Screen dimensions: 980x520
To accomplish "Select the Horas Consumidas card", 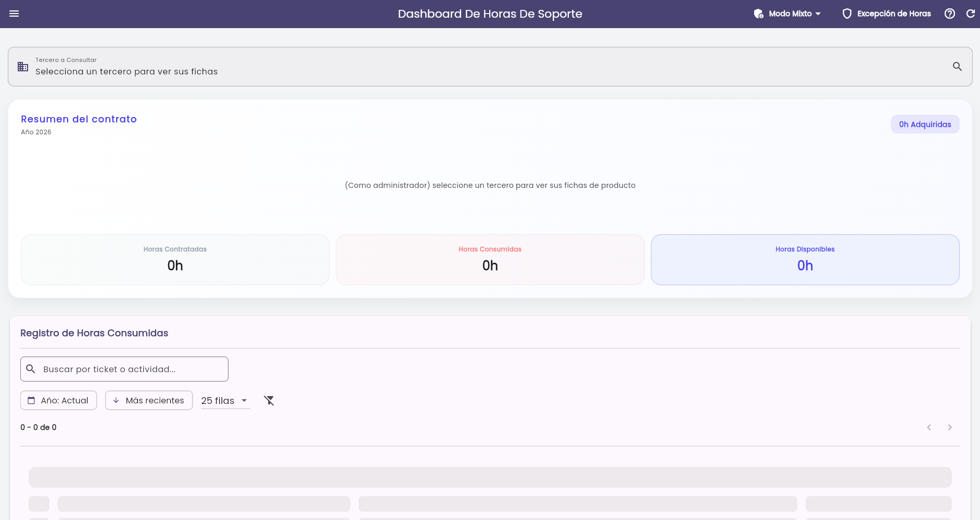I will click(x=490, y=260).
